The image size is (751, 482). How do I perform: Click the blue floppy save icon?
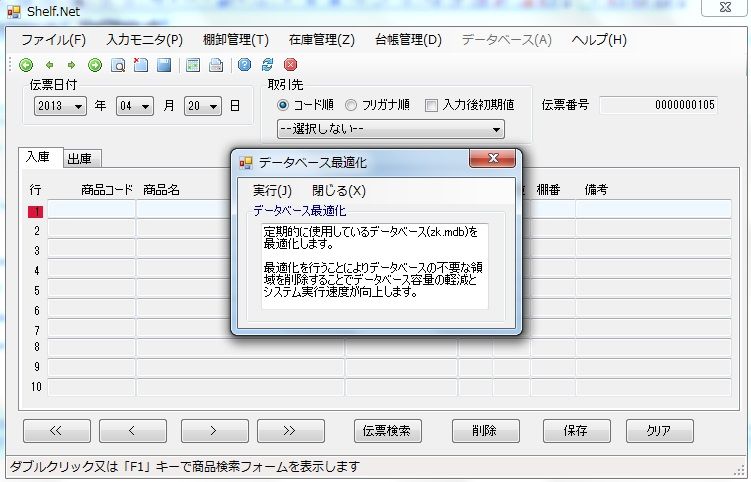(164, 65)
